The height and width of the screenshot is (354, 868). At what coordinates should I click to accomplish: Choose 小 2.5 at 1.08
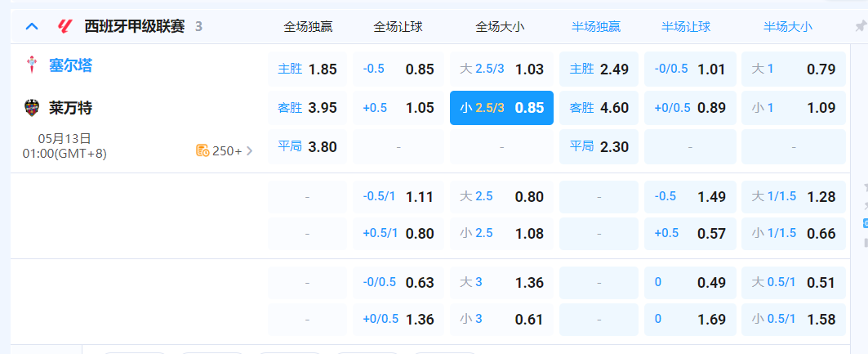click(501, 233)
